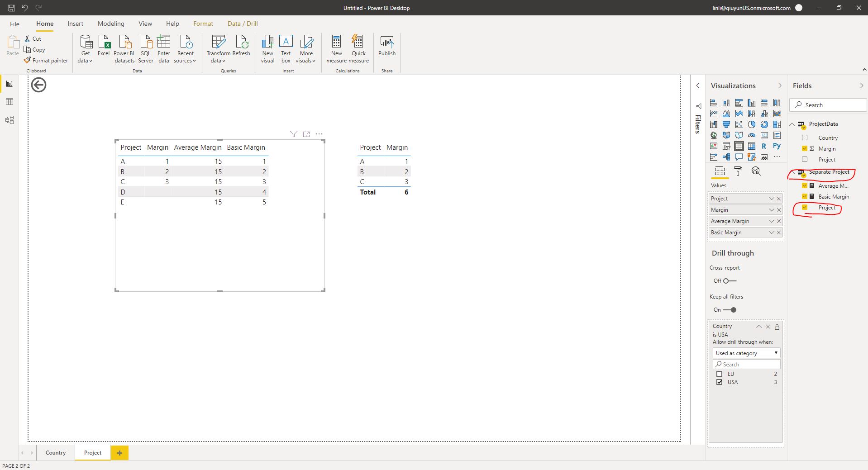The height and width of the screenshot is (470, 868).
Task: Check the Project field under ProjectData
Action: [805, 159]
